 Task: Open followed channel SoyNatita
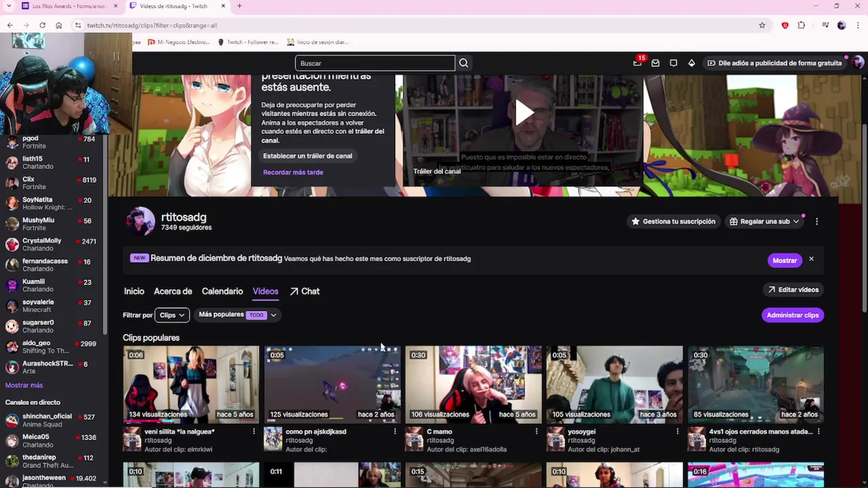tap(51, 203)
